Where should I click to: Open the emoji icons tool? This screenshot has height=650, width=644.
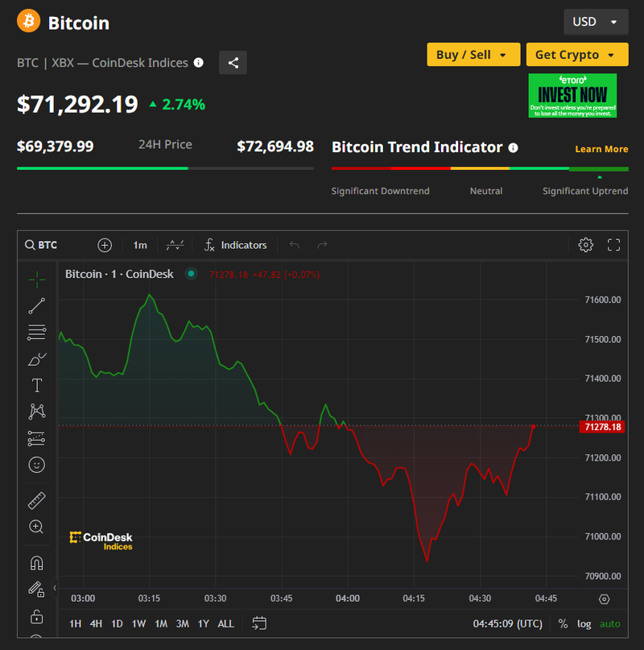[36, 465]
